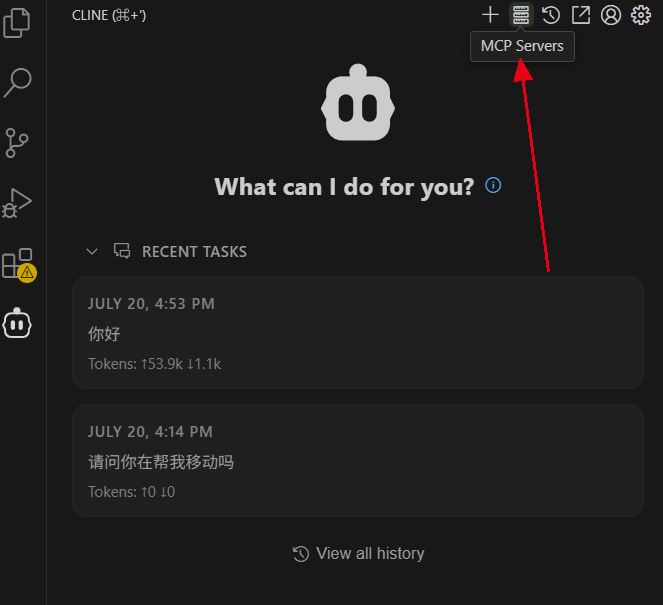Open the Run and Debug icon
This screenshot has height=605, width=663.
click(x=17, y=203)
